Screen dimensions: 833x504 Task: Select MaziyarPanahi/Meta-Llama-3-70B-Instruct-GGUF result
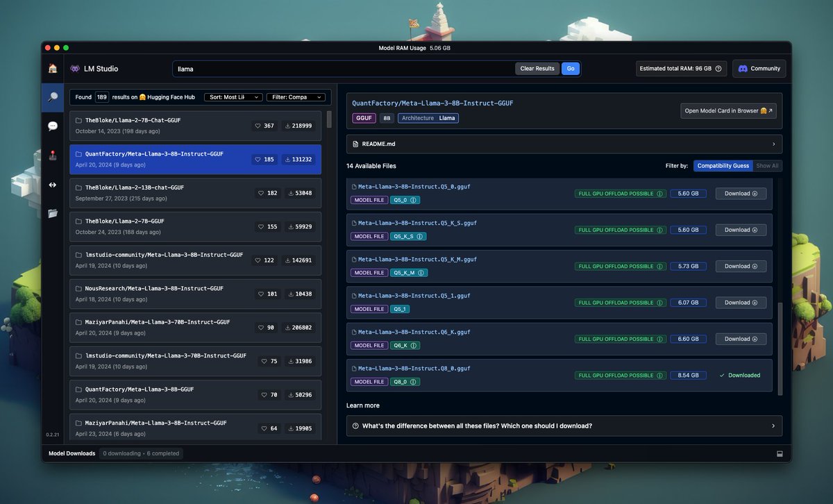pyautogui.click(x=195, y=328)
